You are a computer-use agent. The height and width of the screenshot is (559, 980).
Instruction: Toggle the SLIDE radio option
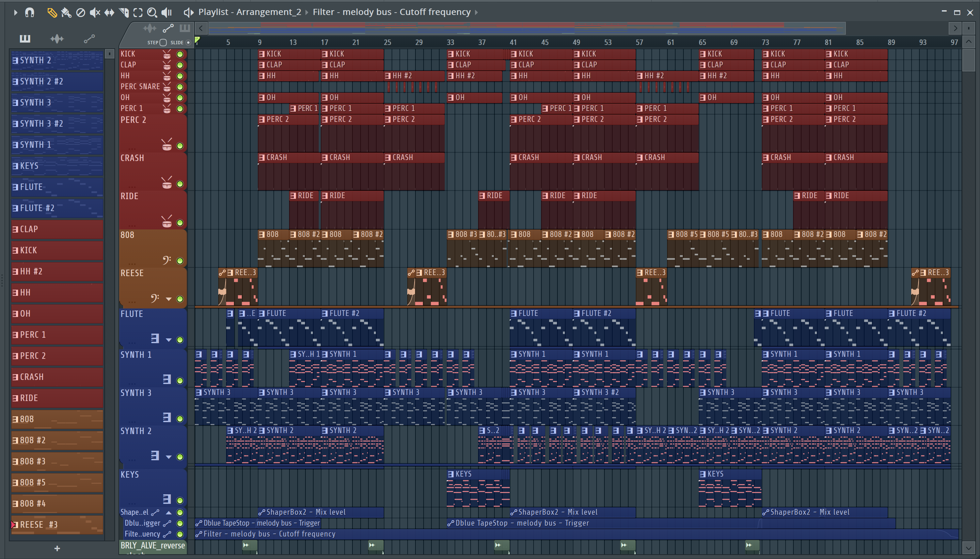coord(188,43)
